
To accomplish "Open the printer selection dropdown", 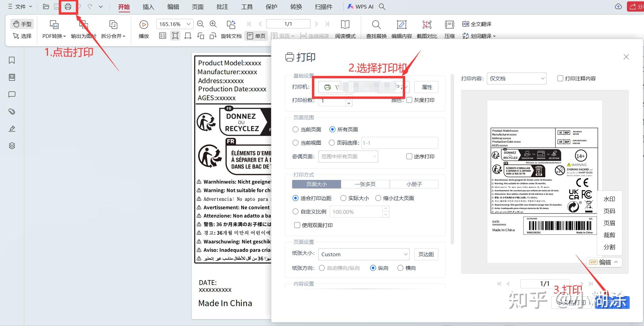I will pos(364,87).
